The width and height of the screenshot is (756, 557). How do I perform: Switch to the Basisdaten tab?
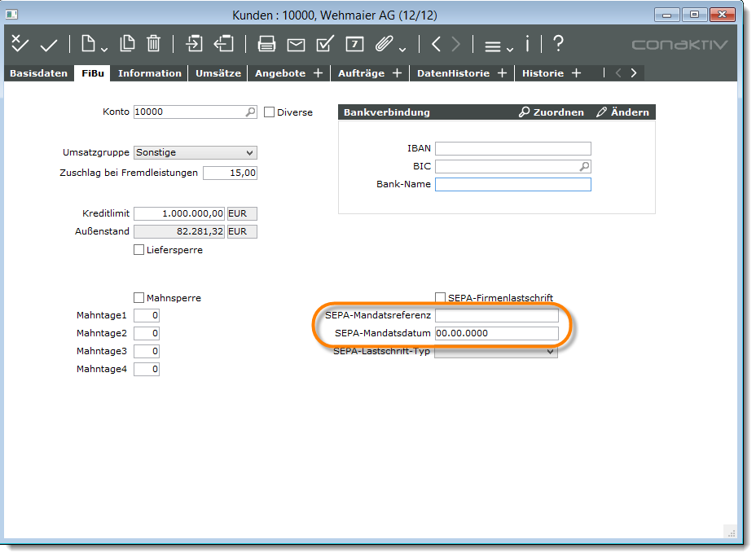click(38, 73)
